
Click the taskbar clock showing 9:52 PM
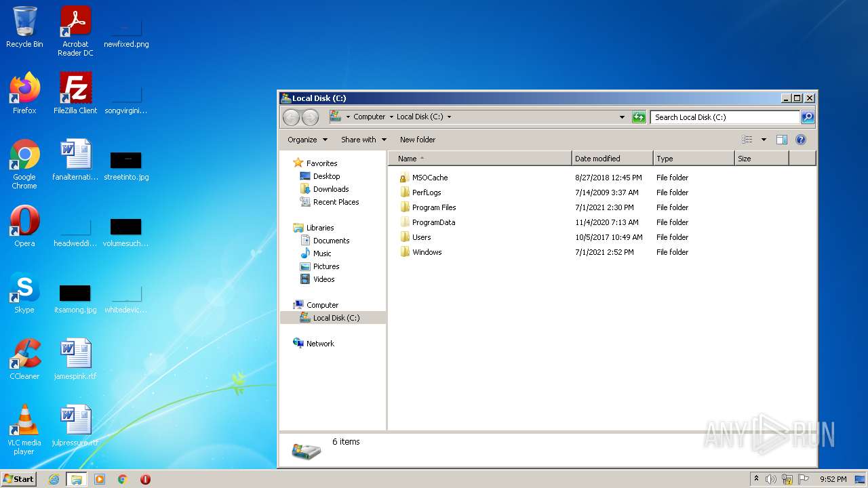pos(833,479)
